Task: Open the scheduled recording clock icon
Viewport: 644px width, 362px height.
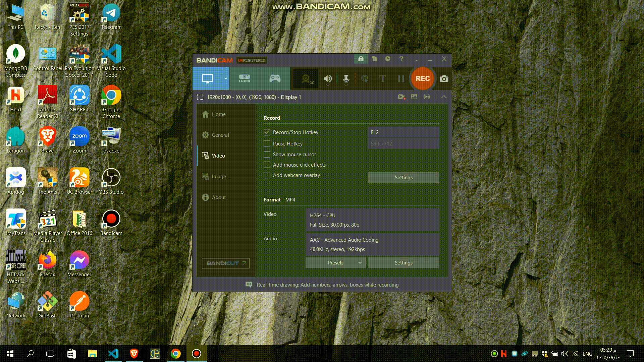Action: pos(388,59)
